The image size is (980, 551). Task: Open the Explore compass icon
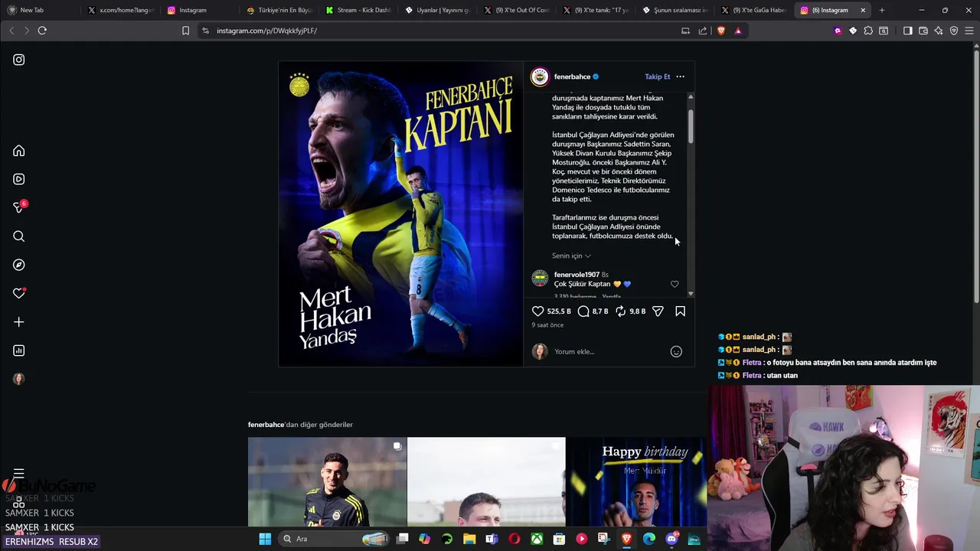click(19, 265)
